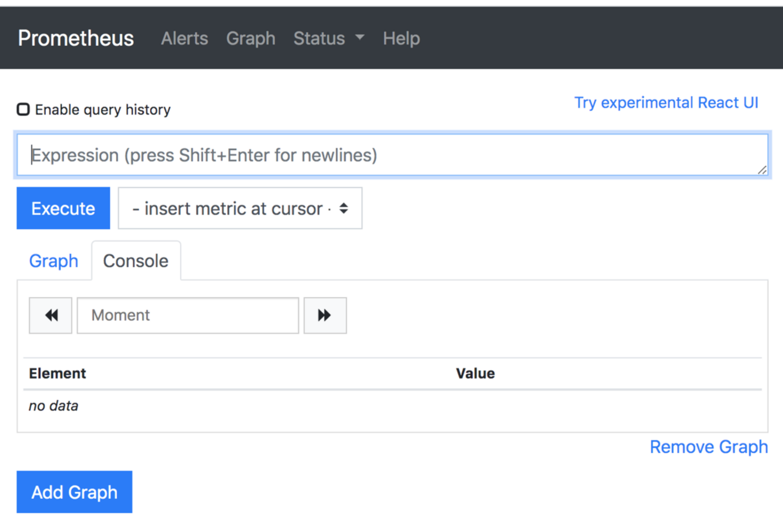783x532 pixels.
Task: Switch to the Graph tab below Execute
Action: click(54, 261)
